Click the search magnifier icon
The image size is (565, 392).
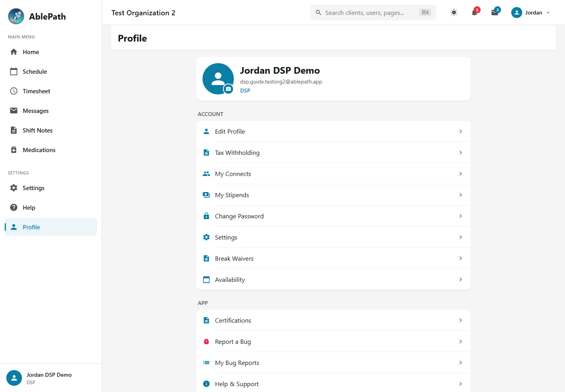click(319, 13)
